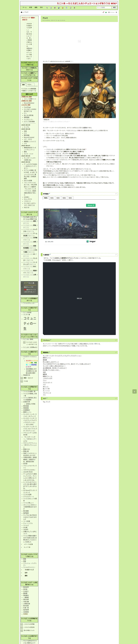Open the 辻本良三 link in staff list
138x644 pixels.
(x=26, y=591)
